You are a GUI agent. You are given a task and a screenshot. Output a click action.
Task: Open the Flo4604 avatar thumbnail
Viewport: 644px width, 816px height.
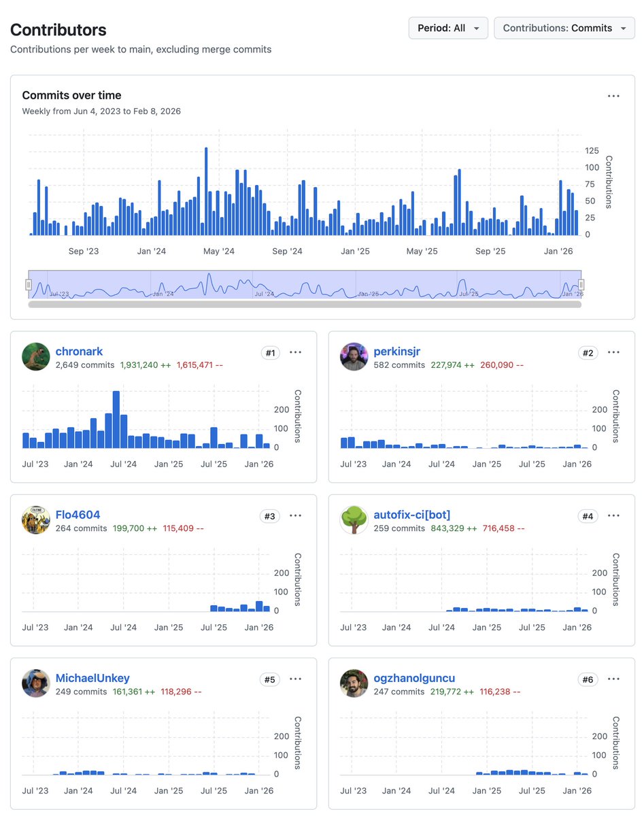tap(35, 520)
